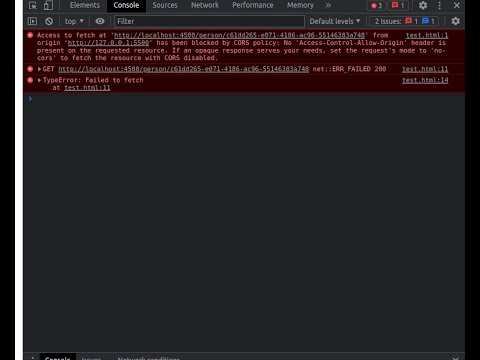The image size is (480, 360).
Task: Click the 3 errors counter badge
Action: pyautogui.click(x=376, y=6)
